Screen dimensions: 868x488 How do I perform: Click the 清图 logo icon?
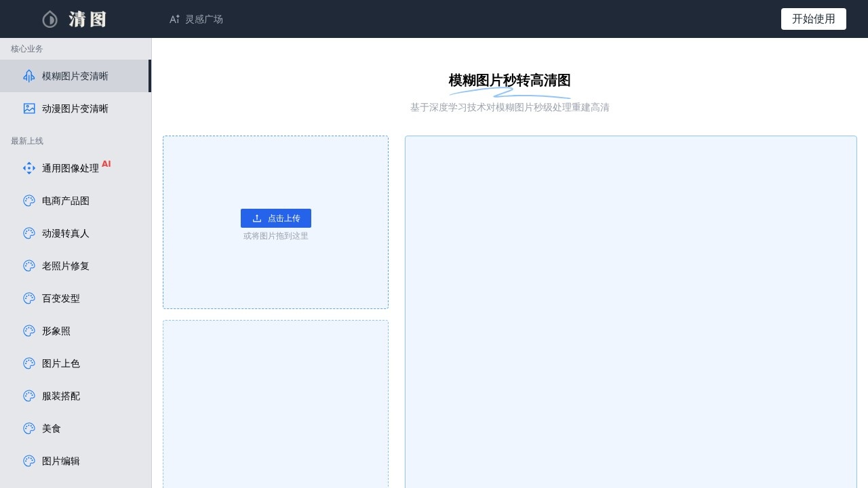(x=50, y=19)
